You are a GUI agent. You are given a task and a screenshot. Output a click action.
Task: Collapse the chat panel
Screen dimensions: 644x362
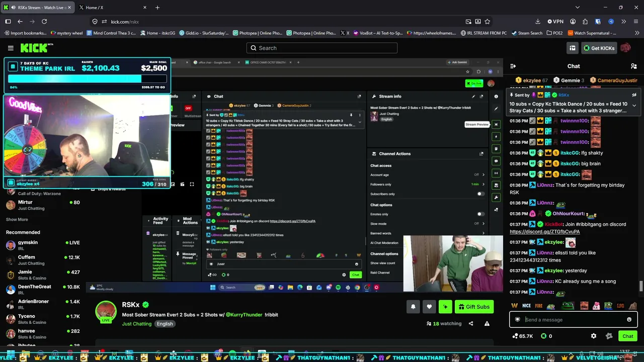tap(513, 66)
